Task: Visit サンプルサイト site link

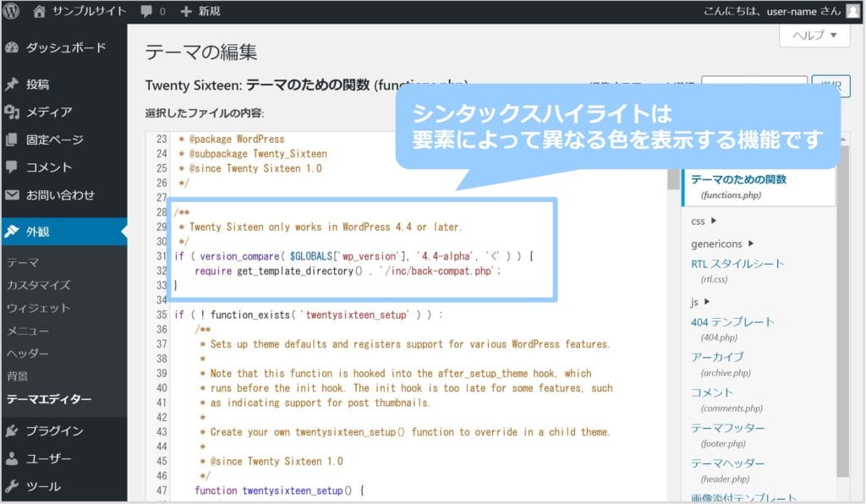Action: [x=89, y=11]
